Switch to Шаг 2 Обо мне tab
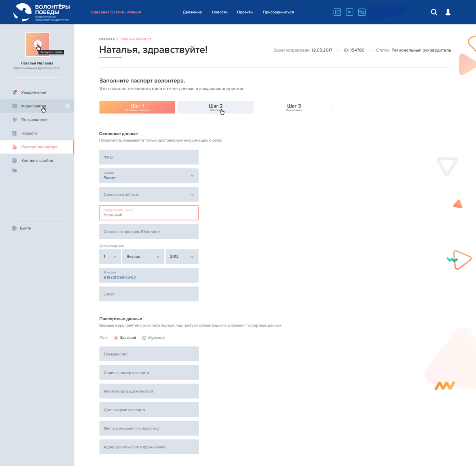This screenshot has width=476, height=466. pos(215,107)
